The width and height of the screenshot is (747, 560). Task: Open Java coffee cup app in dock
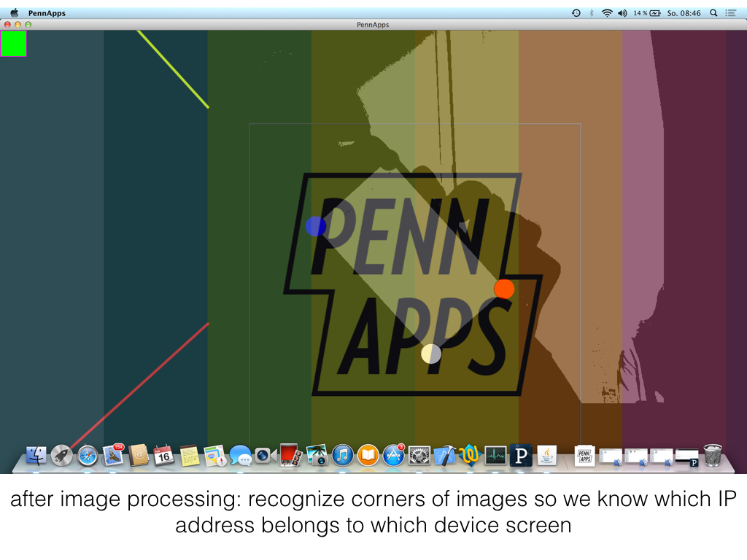(x=546, y=456)
